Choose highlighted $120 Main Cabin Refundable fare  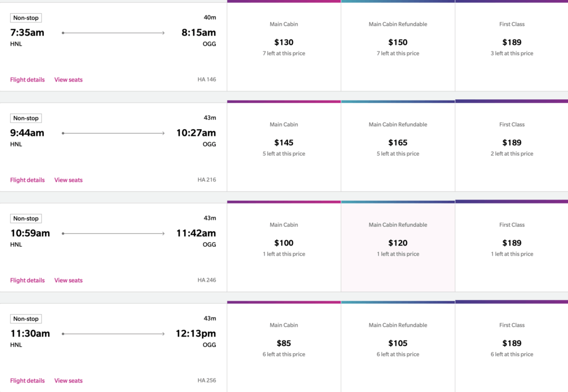pos(398,247)
